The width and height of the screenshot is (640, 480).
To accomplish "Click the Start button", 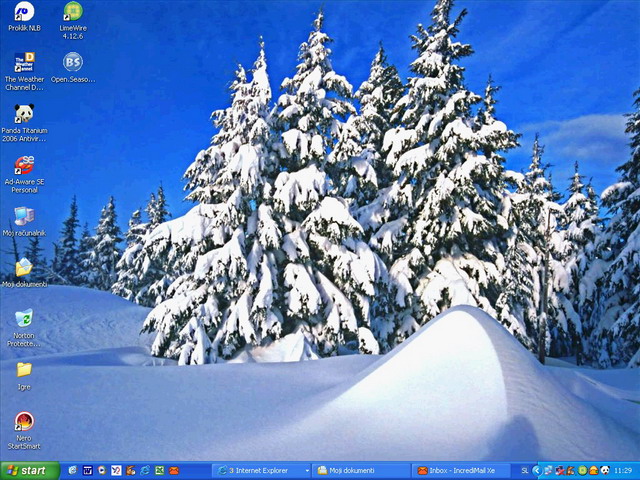I will click(x=28, y=470).
